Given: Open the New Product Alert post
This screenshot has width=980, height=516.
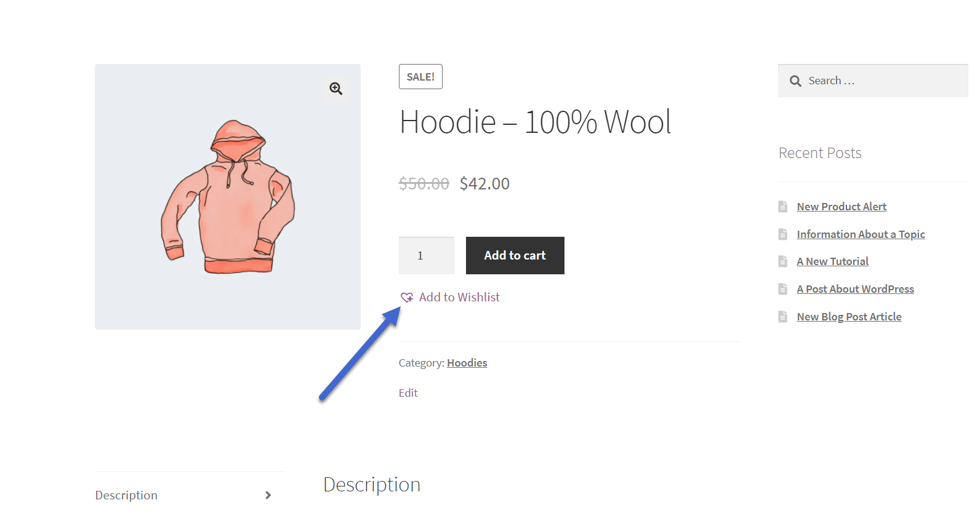Looking at the screenshot, I should pyautogui.click(x=841, y=206).
